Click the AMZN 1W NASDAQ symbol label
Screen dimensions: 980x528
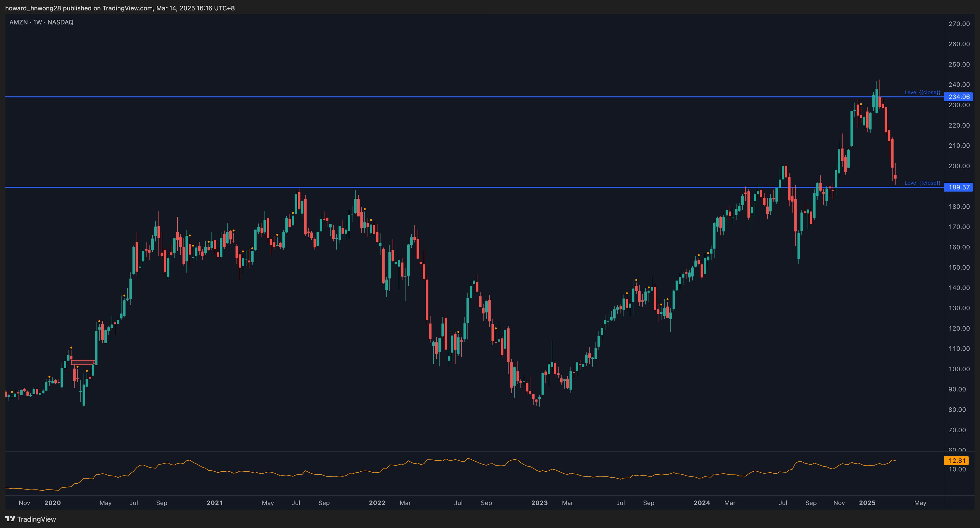point(41,22)
